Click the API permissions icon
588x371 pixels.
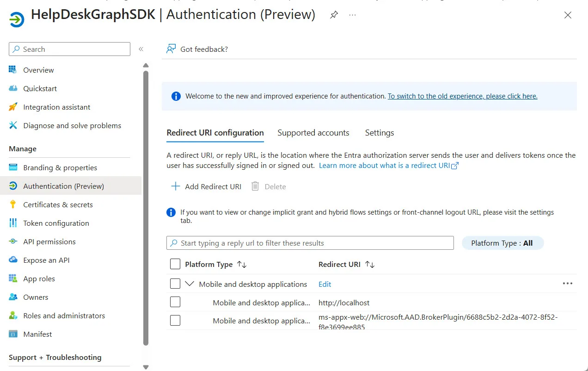tap(13, 241)
